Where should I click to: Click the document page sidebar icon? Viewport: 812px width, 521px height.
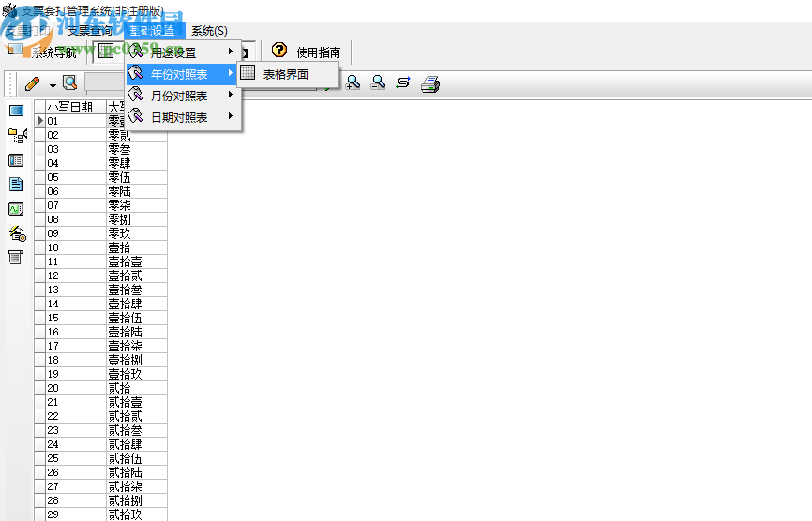16,184
